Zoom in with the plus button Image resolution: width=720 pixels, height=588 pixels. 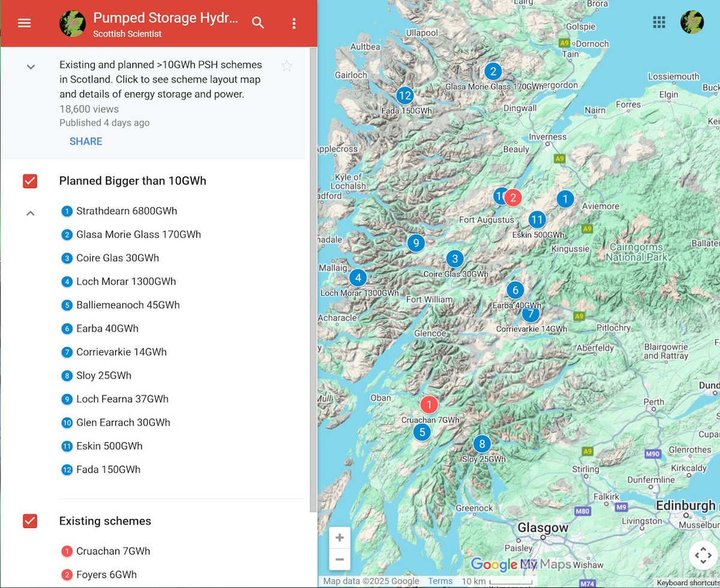pyautogui.click(x=340, y=538)
